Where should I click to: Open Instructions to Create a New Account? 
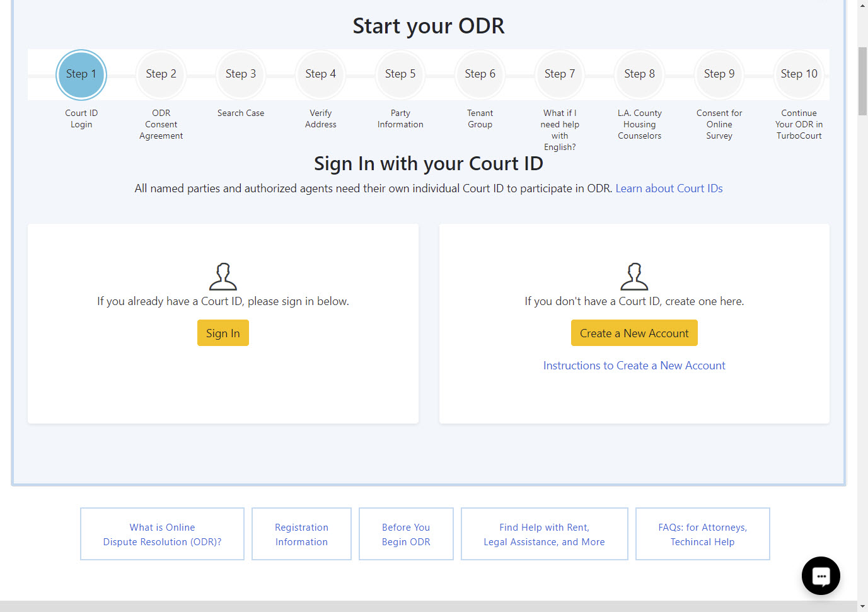634,366
